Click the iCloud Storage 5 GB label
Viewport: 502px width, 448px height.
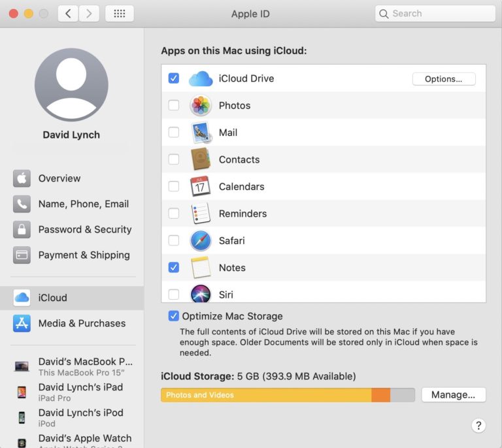click(x=258, y=376)
